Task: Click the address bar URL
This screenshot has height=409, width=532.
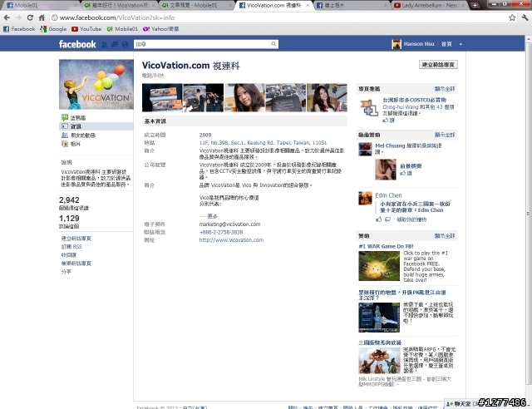Action: tap(117, 17)
